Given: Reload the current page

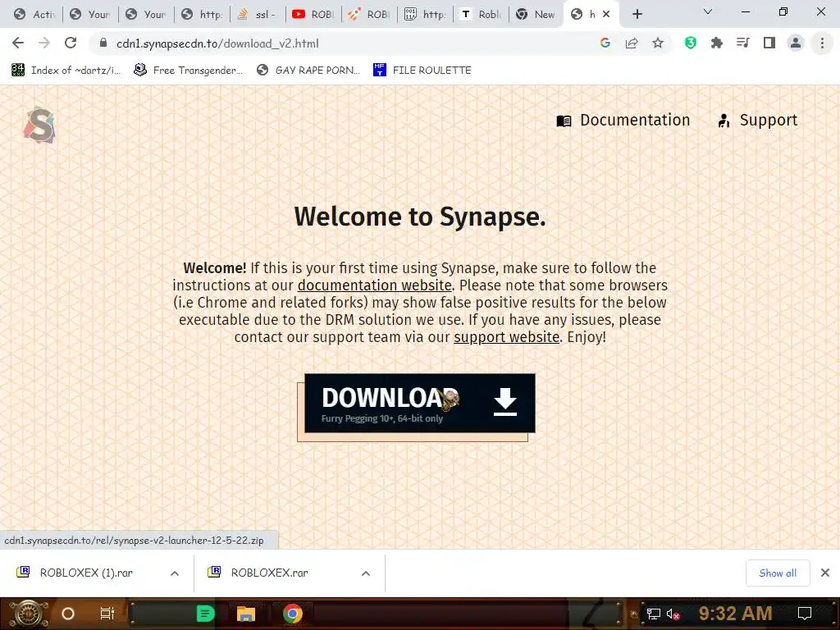Looking at the screenshot, I should pyautogui.click(x=71, y=43).
